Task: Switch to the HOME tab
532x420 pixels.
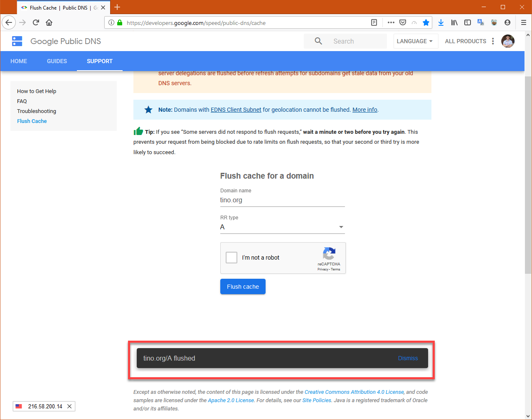Action: (x=19, y=61)
